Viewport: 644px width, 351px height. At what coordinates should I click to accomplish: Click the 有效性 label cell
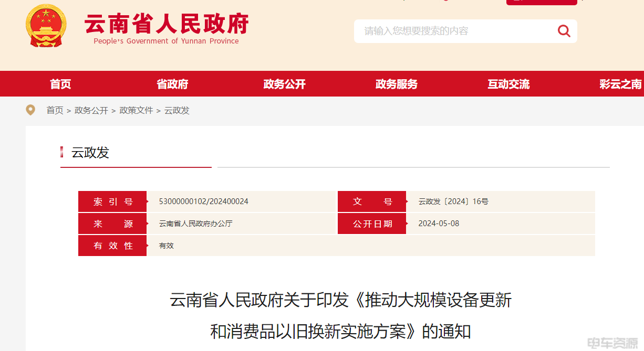pos(112,246)
